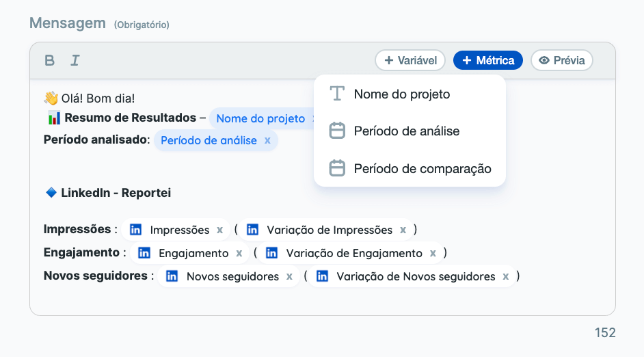Show the Prévia message preview
The height and width of the screenshot is (357, 644).
coord(562,60)
